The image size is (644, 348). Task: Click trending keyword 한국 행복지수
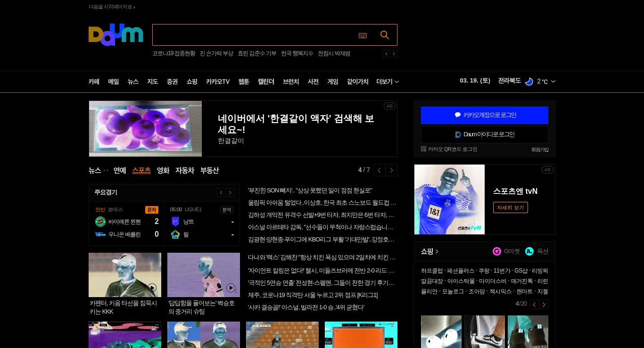pyautogui.click(x=297, y=54)
